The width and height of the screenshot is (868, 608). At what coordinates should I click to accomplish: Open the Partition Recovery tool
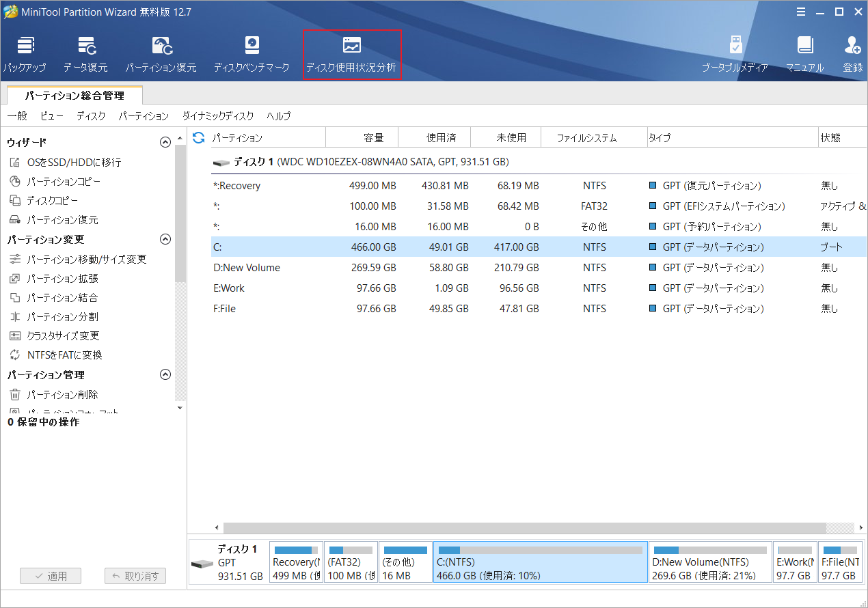pyautogui.click(x=161, y=53)
